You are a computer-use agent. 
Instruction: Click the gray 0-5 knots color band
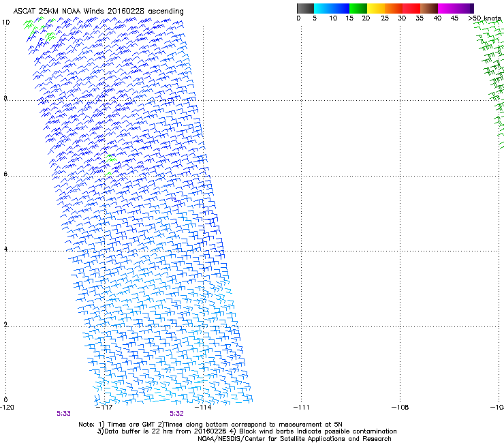pyautogui.click(x=305, y=8)
